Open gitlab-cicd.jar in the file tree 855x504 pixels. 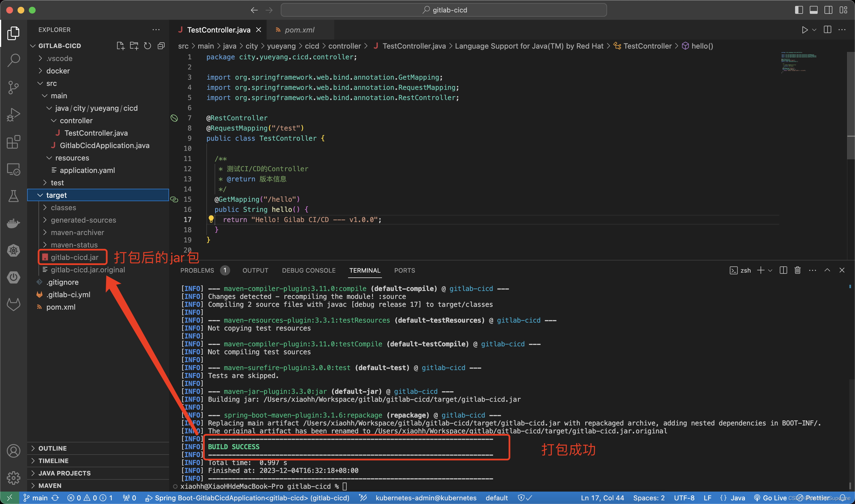pyautogui.click(x=74, y=257)
